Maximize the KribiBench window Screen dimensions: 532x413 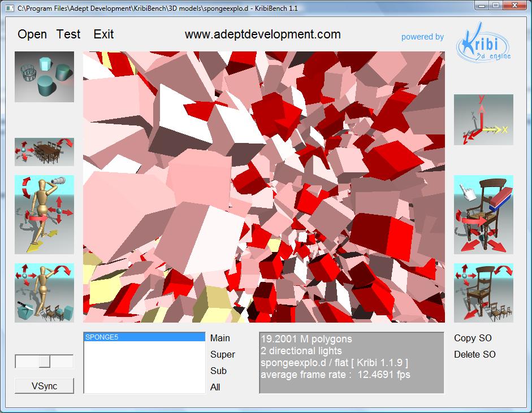[x=495, y=6]
